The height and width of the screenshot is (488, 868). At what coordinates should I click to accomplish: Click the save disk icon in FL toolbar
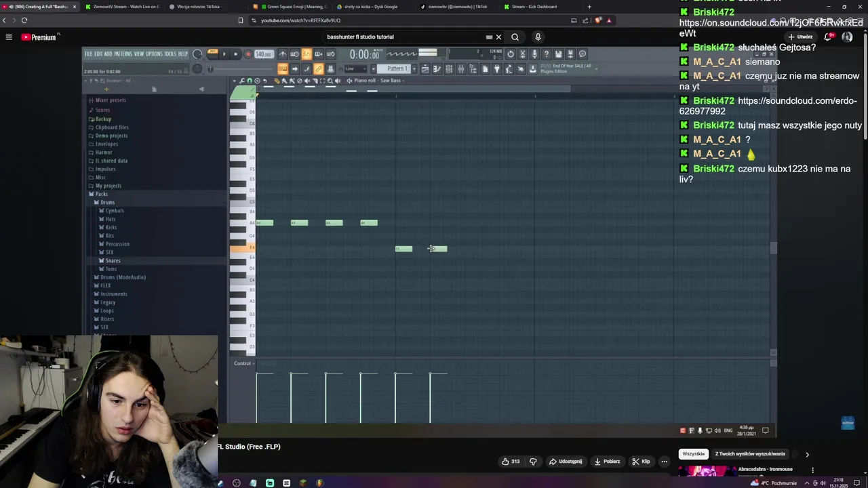pos(559,54)
